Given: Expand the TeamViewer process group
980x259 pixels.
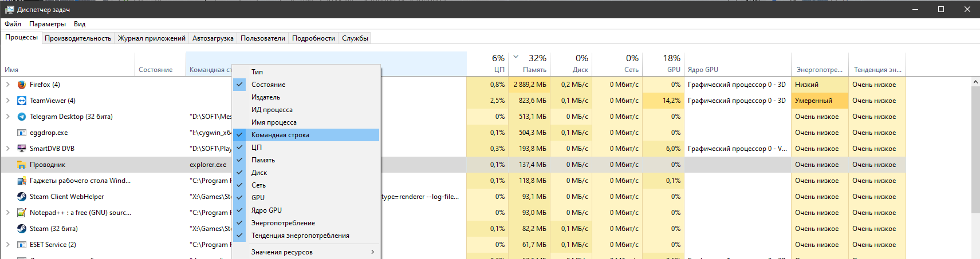Looking at the screenshot, I should (x=8, y=101).
